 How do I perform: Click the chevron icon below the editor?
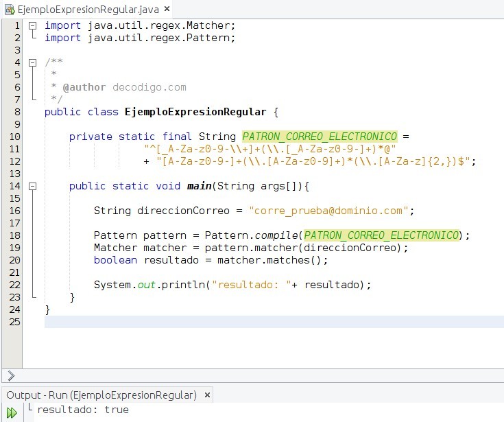(11, 376)
